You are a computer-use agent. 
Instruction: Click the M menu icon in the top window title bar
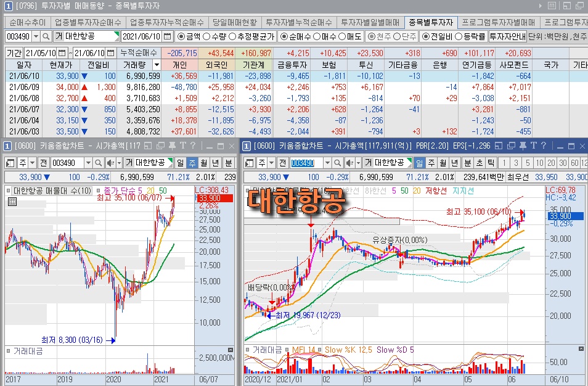tap(552, 6)
